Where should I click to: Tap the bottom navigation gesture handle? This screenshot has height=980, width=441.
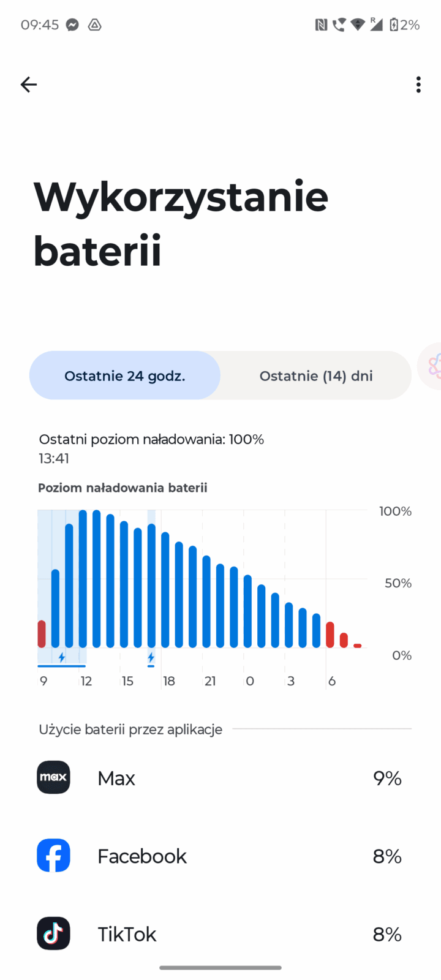coord(221,968)
